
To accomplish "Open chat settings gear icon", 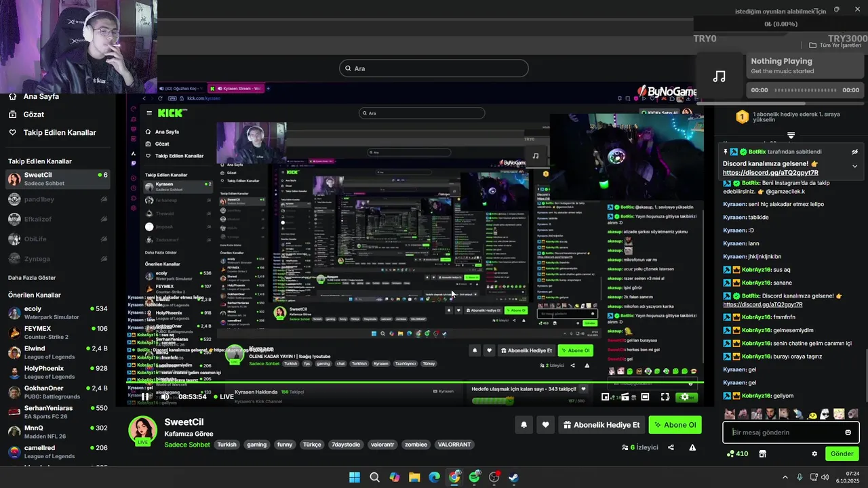I will pos(814,453).
